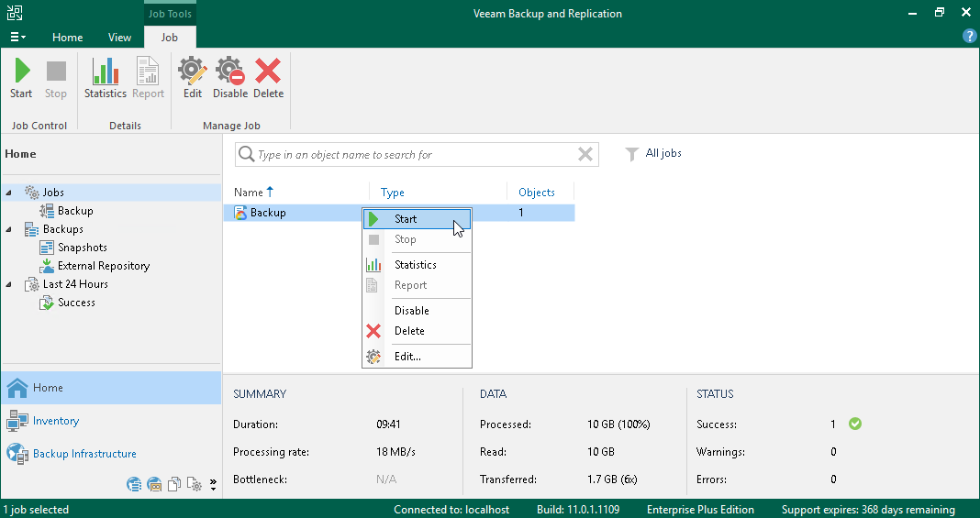Screen dimensions: 980x518
Task: Open Snapshots under Backups
Action: pos(82,248)
